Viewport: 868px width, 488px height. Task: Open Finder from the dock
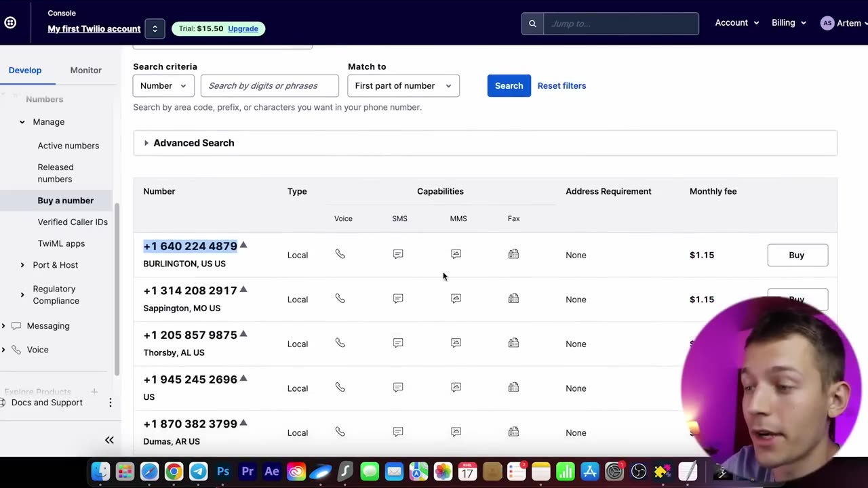pyautogui.click(x=100, y=471)
